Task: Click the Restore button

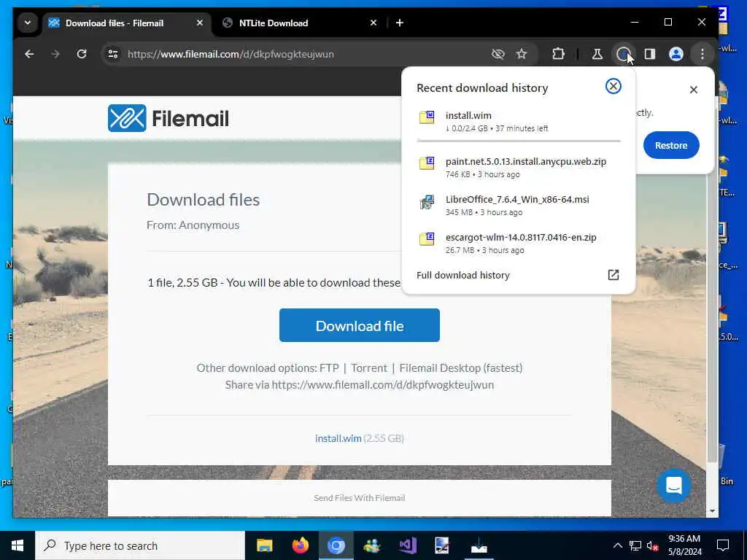Action: pos(671,145)
